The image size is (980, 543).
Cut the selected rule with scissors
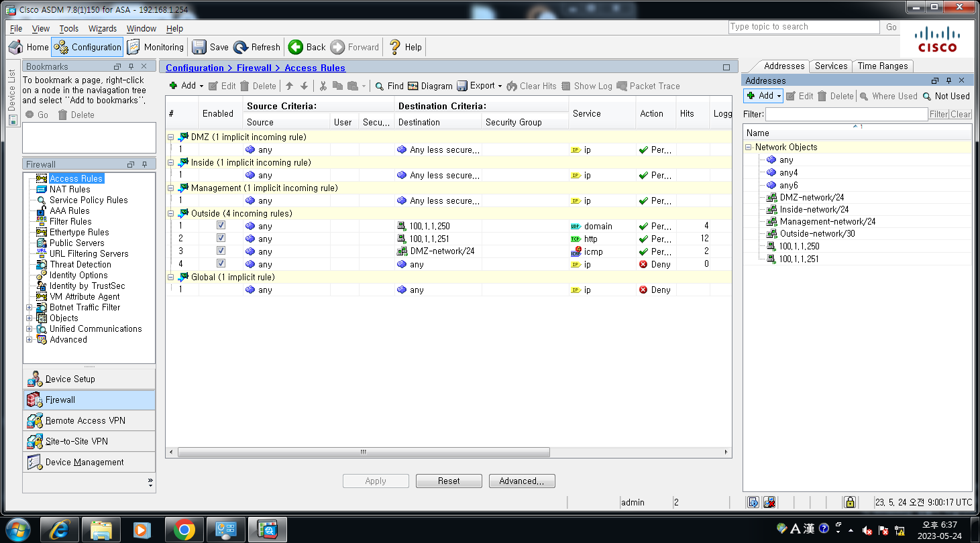323,86
